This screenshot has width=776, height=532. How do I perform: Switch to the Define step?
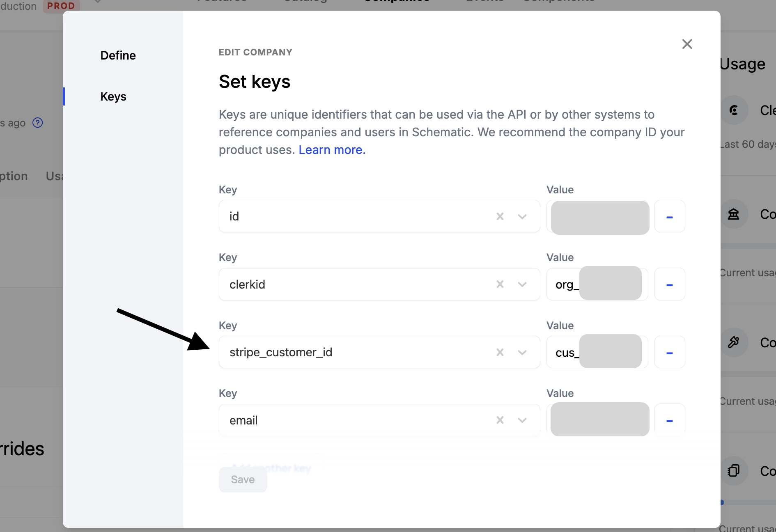pyautogui.click(x=118, y=55)
